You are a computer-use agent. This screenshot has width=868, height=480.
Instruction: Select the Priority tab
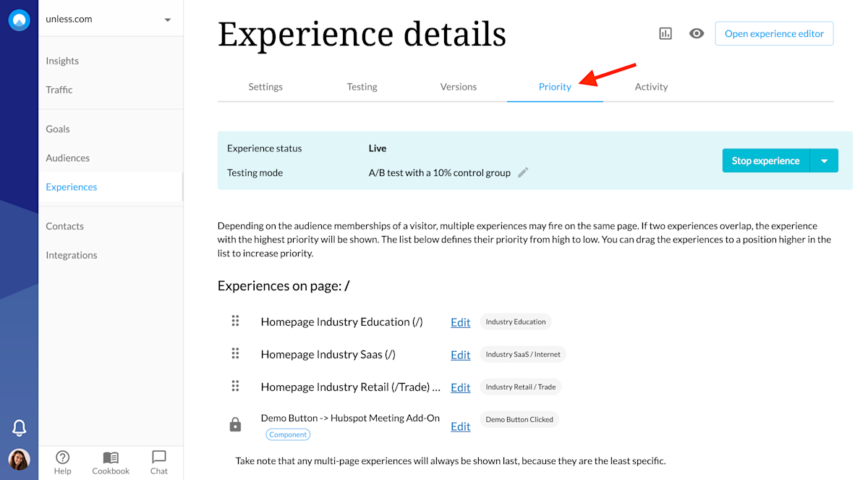coord(555,87)
